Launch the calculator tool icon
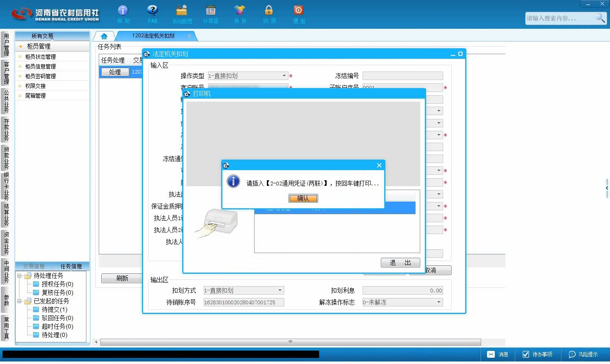The width and height of the screenshot is (610, 364). point(211,14)
